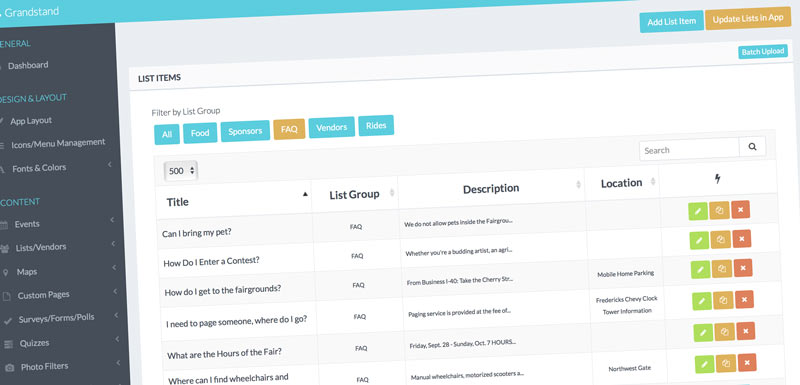Edit the item with Northwest Gate location
This screenshot has width=800, height=385.
coord(705,364)
